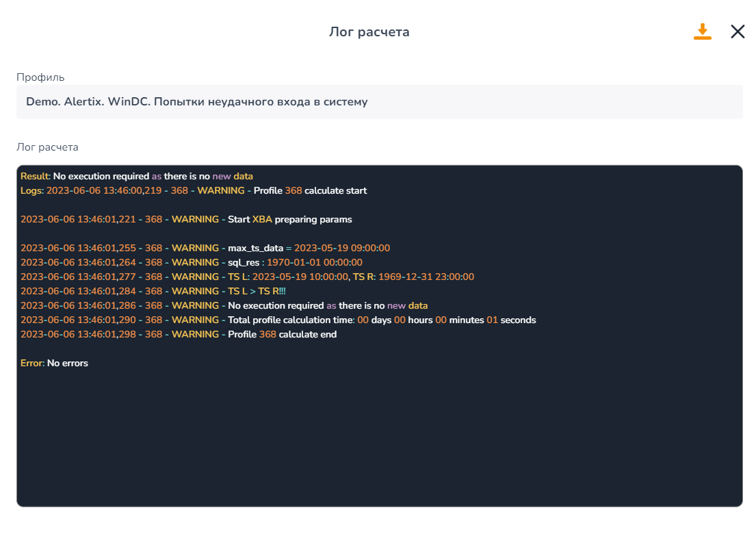Download the calculation log with orange arrow icon
Screen dimensions: 756x536
(x=703, y=32)
